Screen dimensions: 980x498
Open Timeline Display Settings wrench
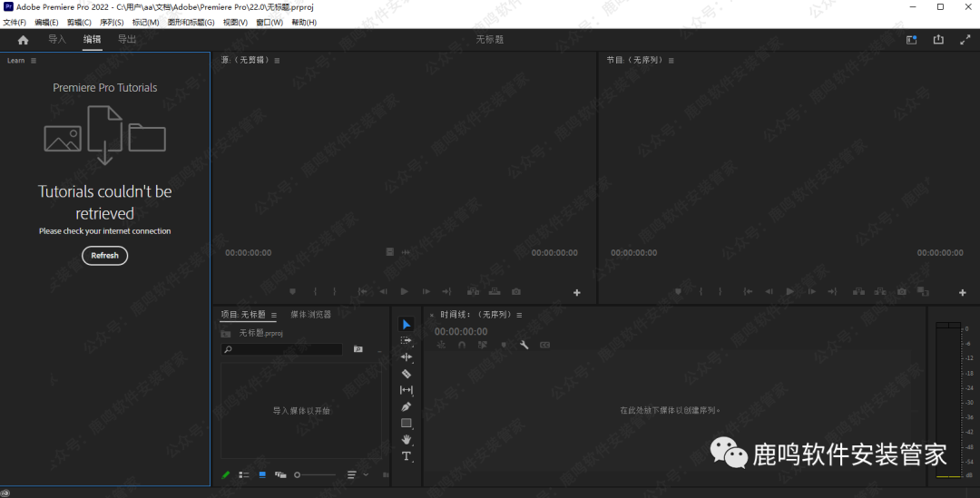524,345
